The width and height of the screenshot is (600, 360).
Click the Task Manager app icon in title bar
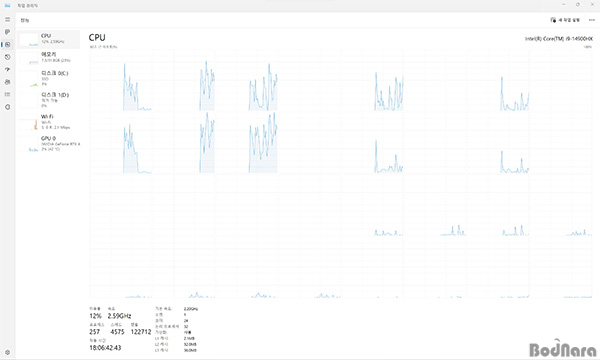pyautogui.click(x=7, y=6)
